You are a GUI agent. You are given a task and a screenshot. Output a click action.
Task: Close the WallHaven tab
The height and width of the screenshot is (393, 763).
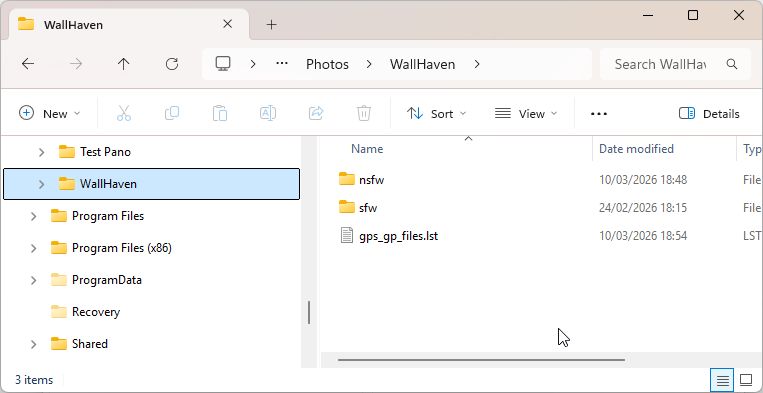pos(227,24)
